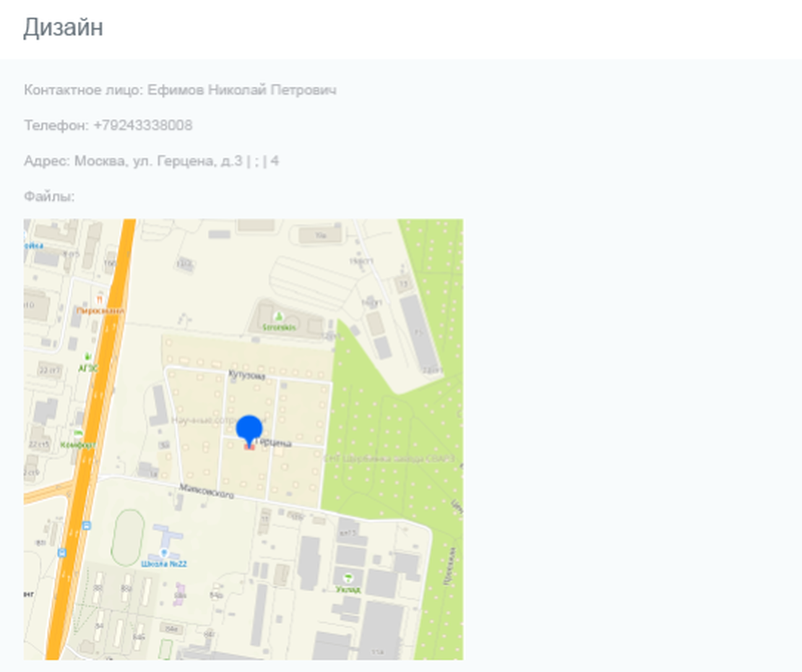Viewport: 802px width, 672px height.
Task: Click the Кутузова street label on map
Action: 247,376
